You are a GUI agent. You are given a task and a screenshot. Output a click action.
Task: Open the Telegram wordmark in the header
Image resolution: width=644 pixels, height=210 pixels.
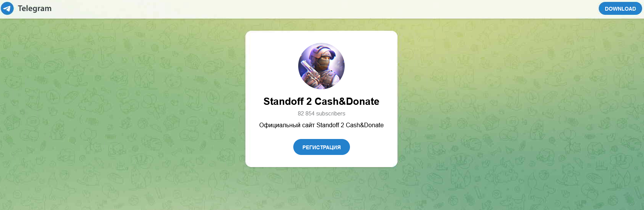35,8
